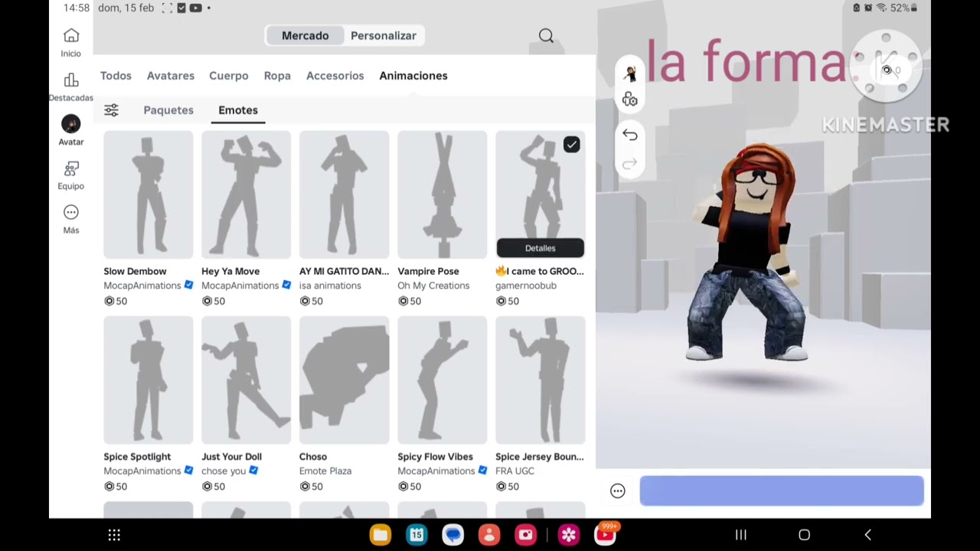This screenshot has height=551, width=980.
Task: Open the Equipo sidebar icon
Action: [71, 168]
